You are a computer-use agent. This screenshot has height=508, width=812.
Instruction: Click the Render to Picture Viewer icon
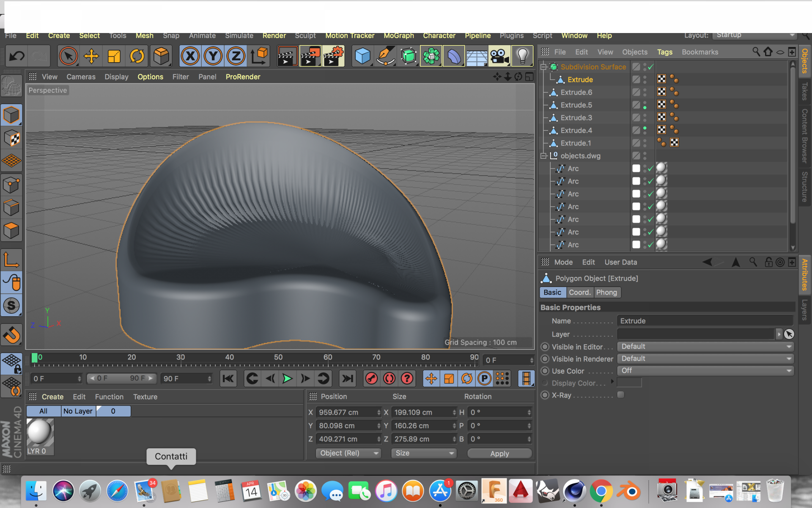click(310, 55)
